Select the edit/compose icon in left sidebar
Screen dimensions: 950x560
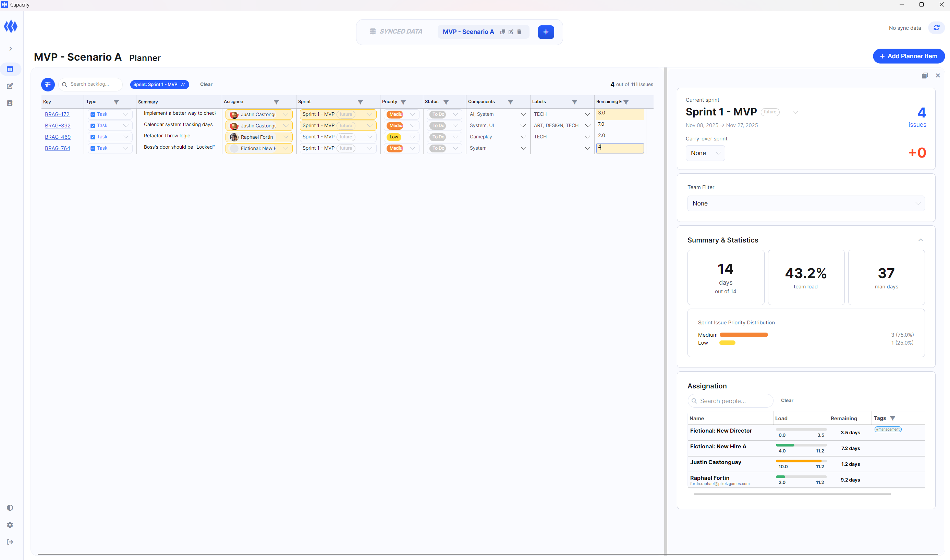pyautogui.click(x=10, y=86)
